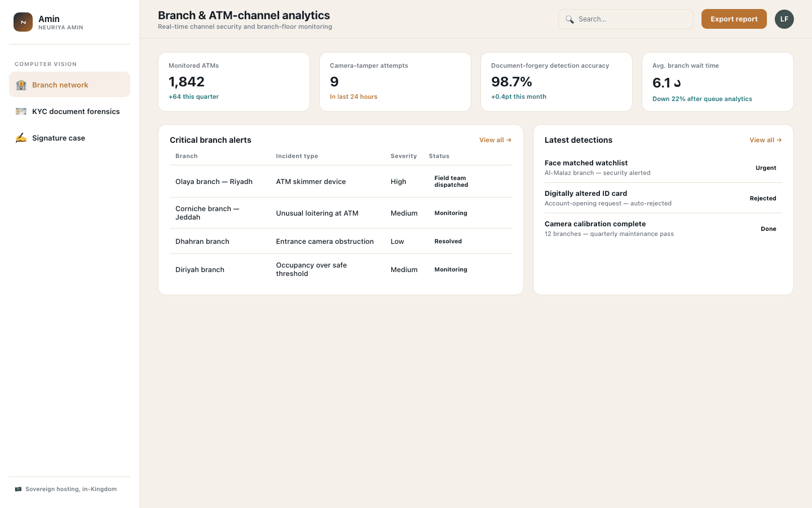Click the flag icon beside Sovereign hosting
Viewport: 812px width, 508px height.
(x=18, y=489)
